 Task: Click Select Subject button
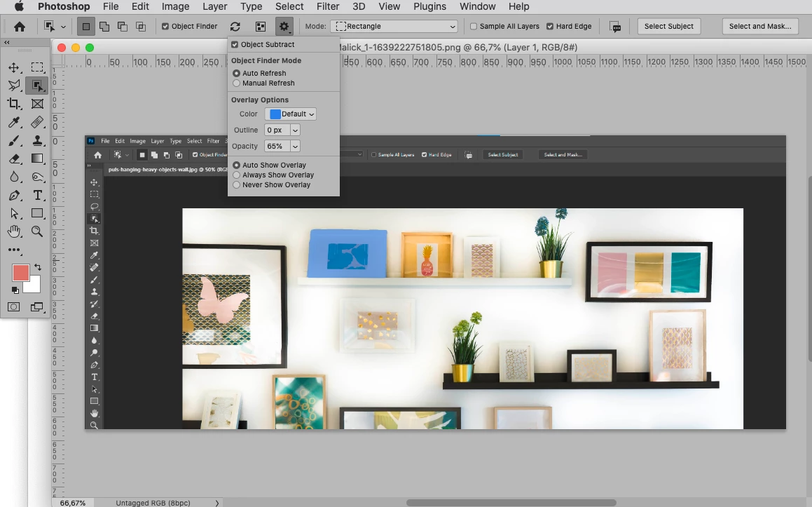tap(668, 27)
